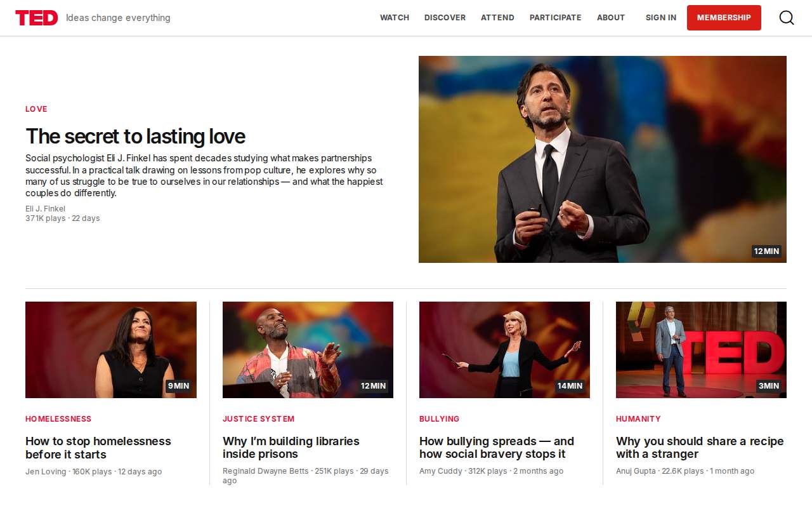Click the red MEMBERSHIP button

[724, 18]
